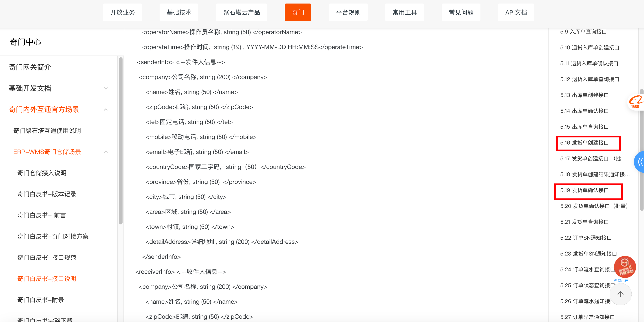Jump to 5.20 发货单确认接口（批量）
This screenshot has height=322, width=644.
tap(594, 206)
